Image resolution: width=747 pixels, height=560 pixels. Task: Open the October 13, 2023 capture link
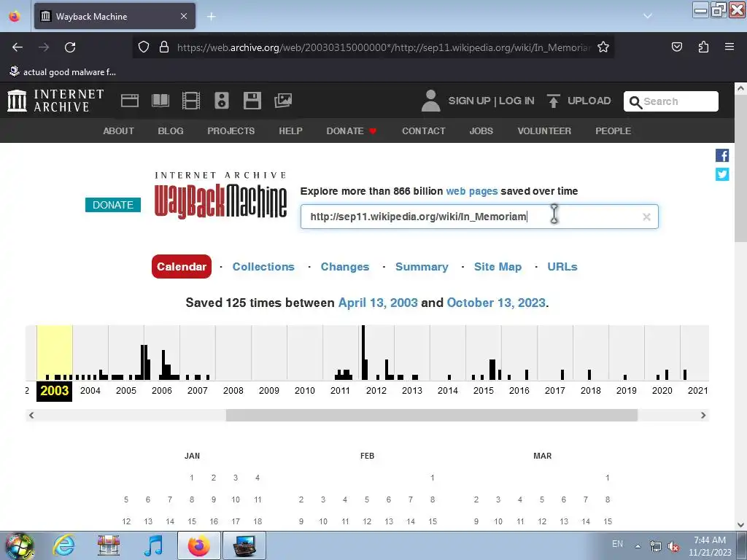(x=496, y=303)
